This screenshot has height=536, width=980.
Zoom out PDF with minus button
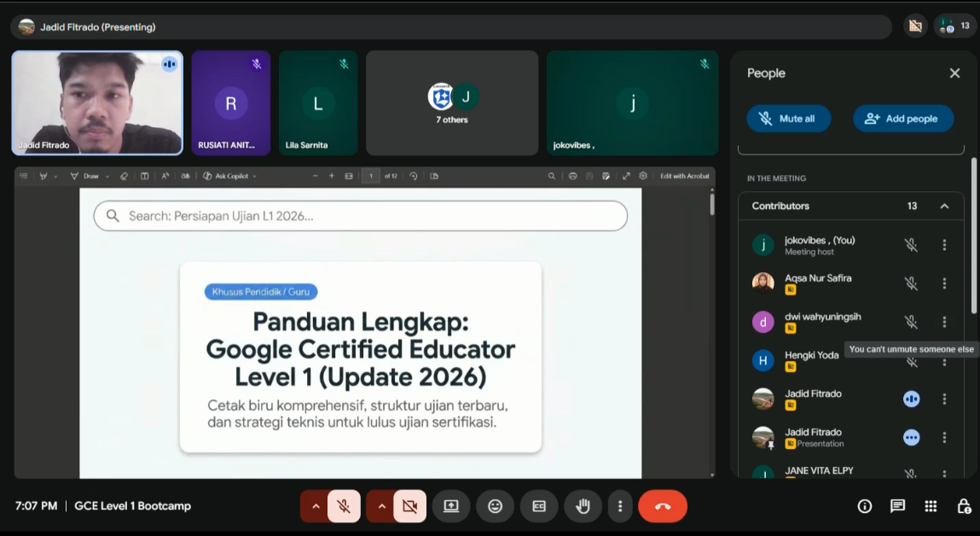point(315,177)
